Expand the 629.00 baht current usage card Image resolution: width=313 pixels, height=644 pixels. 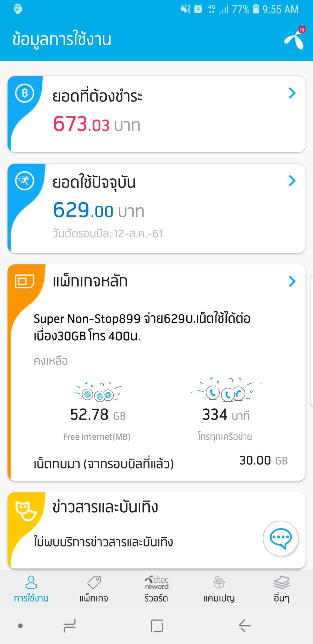click(x=292, y=181)
